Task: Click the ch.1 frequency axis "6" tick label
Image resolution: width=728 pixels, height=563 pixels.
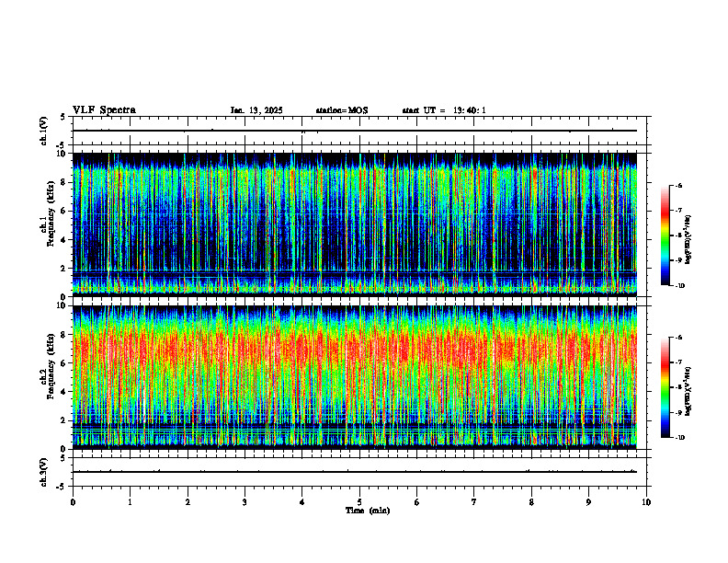Action: [x=64, y=211]
